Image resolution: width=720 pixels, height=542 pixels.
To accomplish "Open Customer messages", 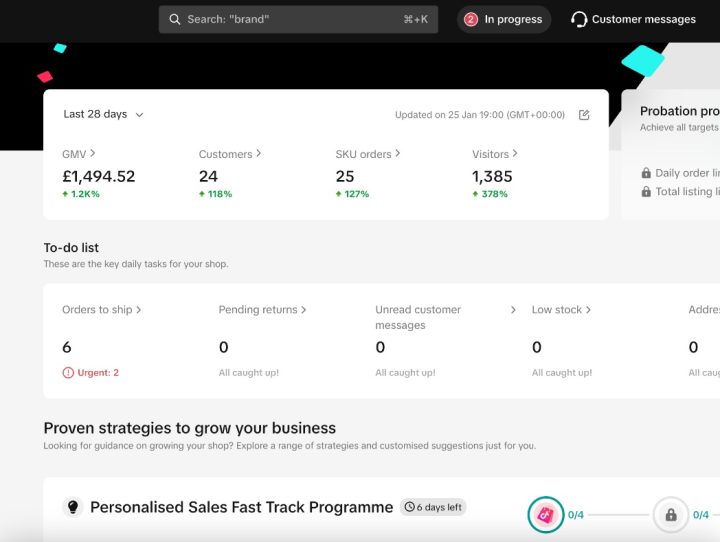I will 634,19.
